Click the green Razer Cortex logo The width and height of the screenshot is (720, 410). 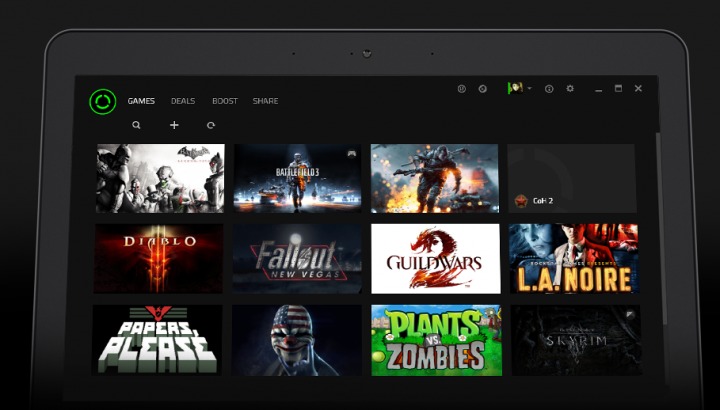coord(103,101)
